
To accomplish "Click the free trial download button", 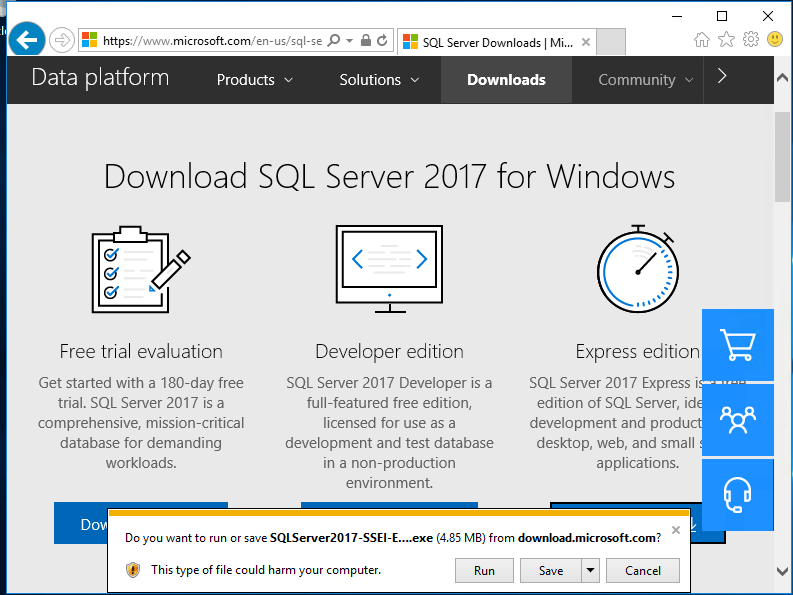I will (81, 523).
